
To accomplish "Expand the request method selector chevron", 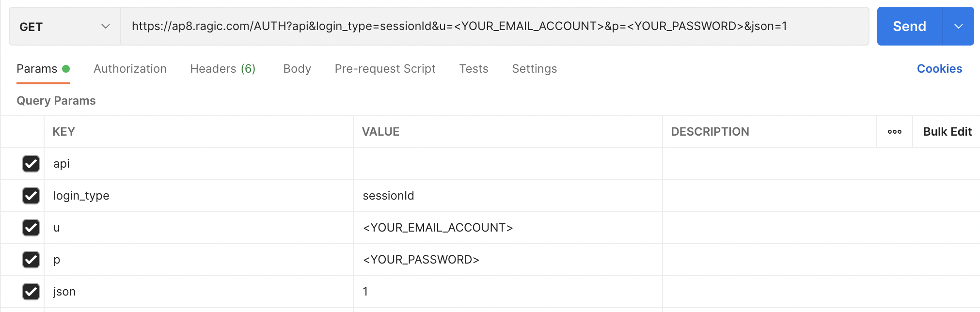I will point(106,26).
